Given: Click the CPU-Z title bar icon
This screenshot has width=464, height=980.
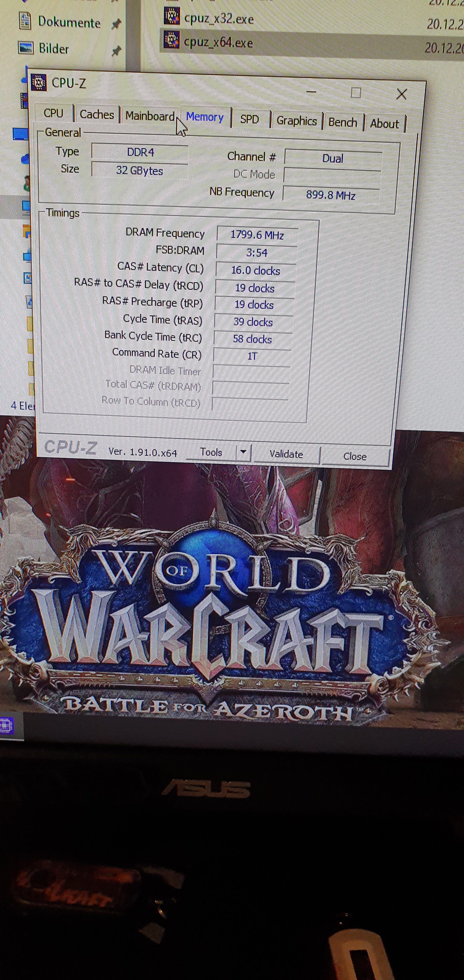Looking at the screenshot, I should tap(38, 82).
